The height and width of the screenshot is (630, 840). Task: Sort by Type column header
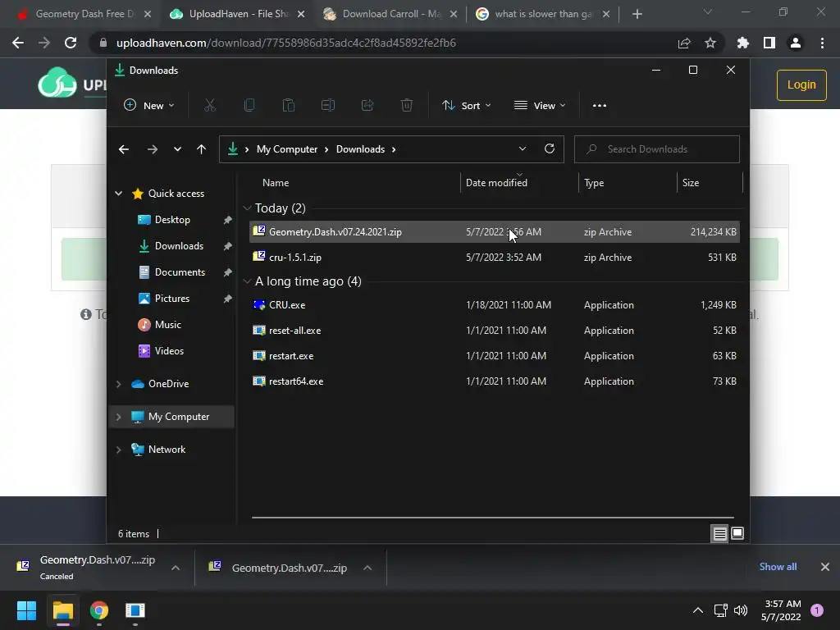point(594,183)
